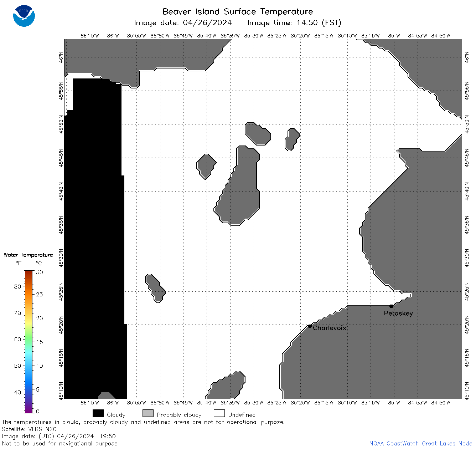
Task: Click the black Cloudy legend swatch
Action: click(98, 413)
